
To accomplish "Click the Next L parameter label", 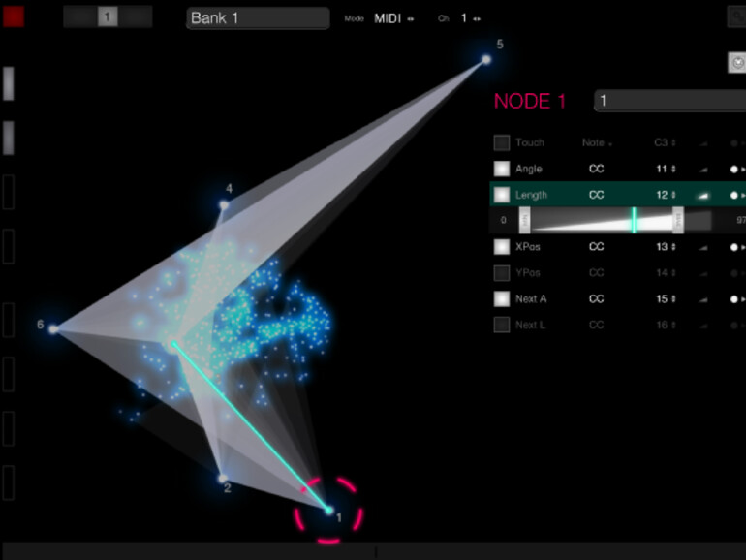I will pyautogui.click(x=531, y=325).
